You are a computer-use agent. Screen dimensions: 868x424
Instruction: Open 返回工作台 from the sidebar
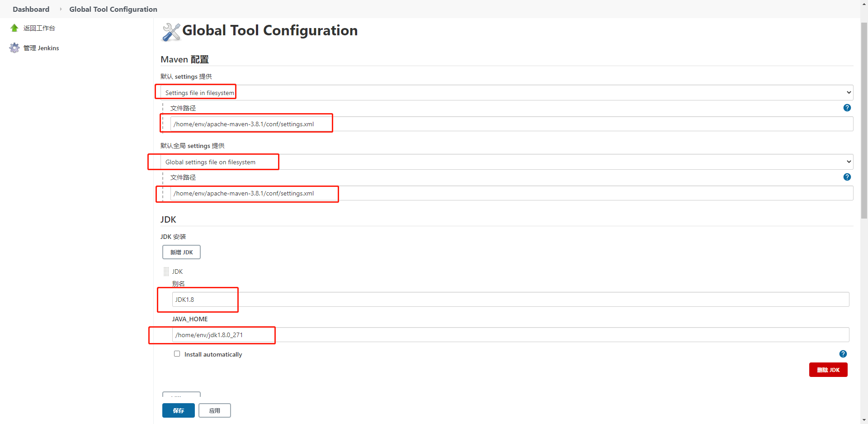(x=39, y=28)
